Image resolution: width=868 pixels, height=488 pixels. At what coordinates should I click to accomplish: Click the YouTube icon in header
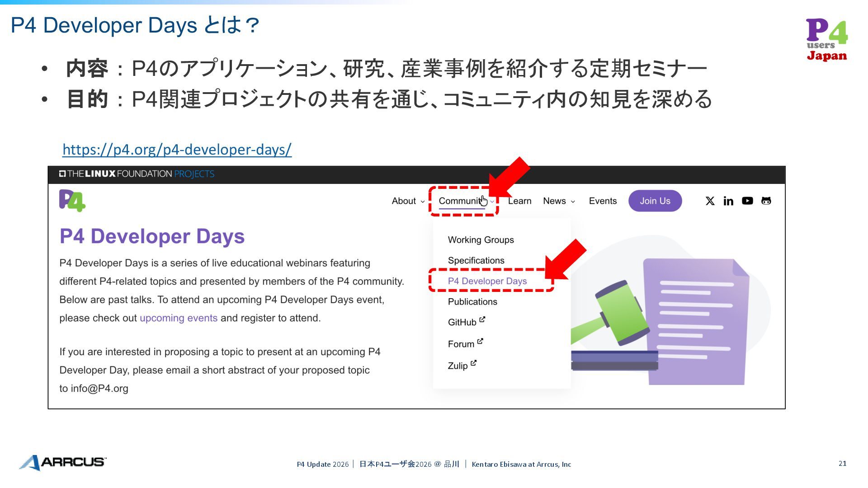pyautogui.click(x=747, y=201)
